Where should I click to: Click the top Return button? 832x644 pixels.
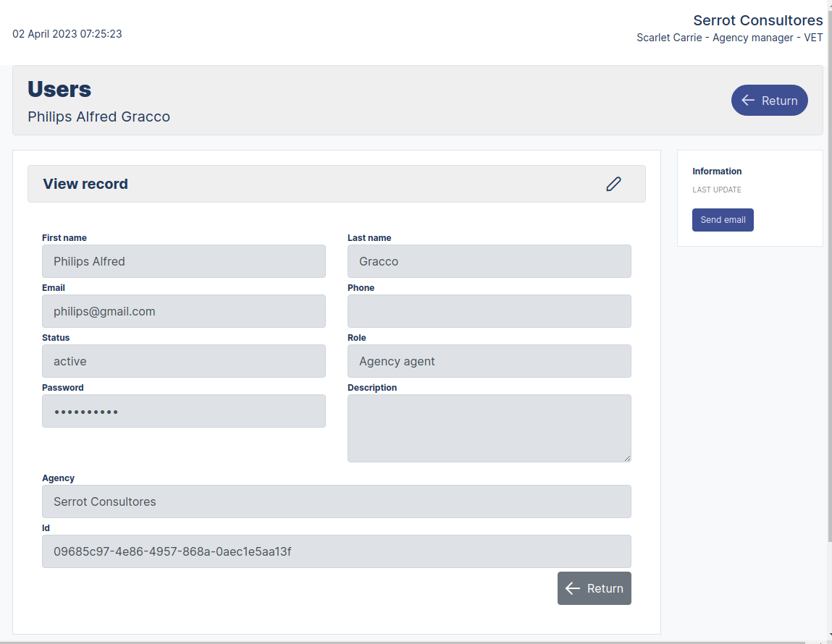click(769, 100)
